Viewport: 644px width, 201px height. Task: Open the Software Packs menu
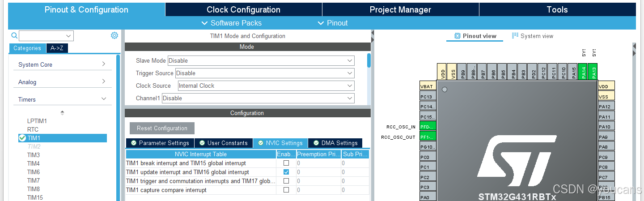(232, 23)
